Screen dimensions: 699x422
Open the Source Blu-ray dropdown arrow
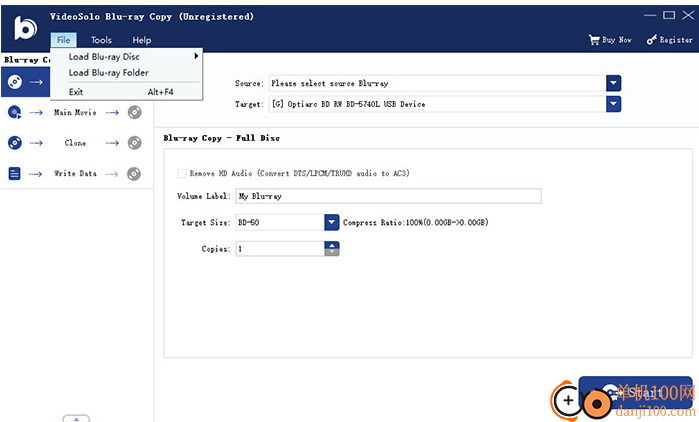click(x=613, y=83)
